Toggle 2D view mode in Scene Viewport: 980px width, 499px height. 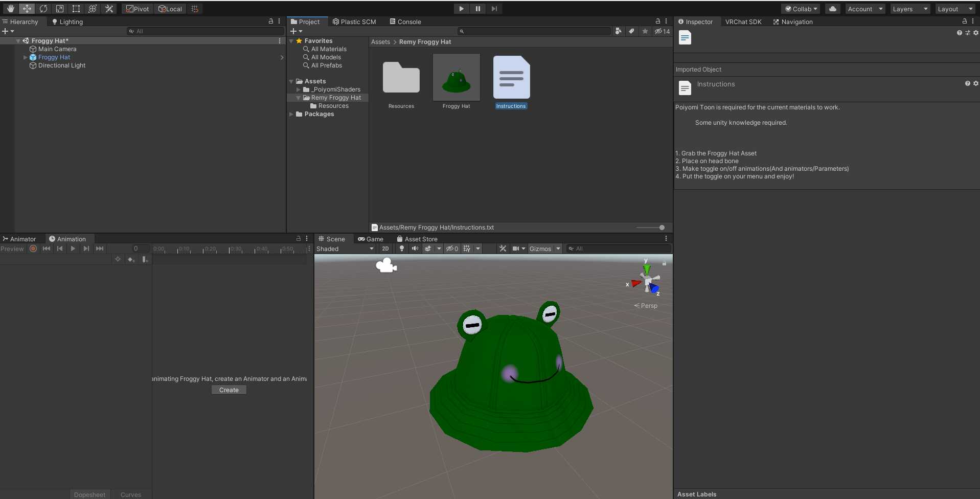pyautogui.click(x=385, y=248)
